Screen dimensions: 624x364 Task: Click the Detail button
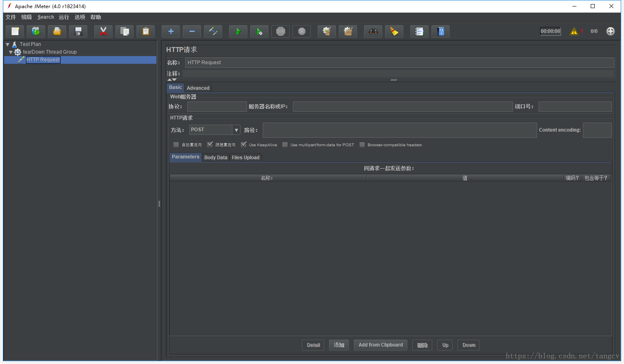pos(313,345)
